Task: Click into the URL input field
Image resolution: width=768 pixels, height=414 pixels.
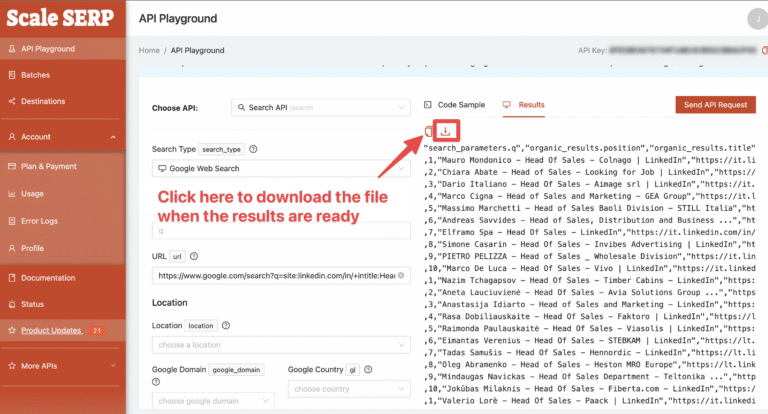Action: click(280, 275)
